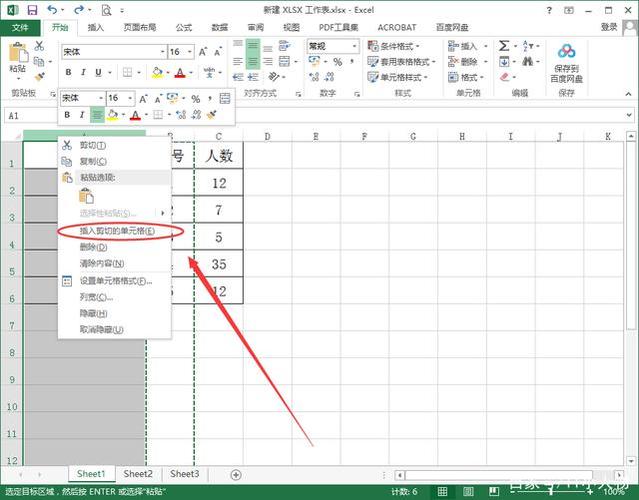Click the Format Painter brush in ribbon
Screen dimensions: 639x500
[40, 77]
